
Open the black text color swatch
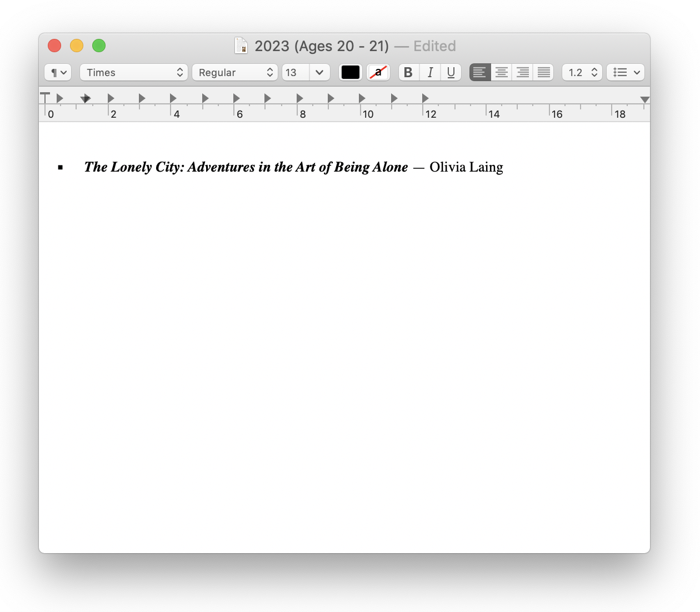tap(351, 73)
